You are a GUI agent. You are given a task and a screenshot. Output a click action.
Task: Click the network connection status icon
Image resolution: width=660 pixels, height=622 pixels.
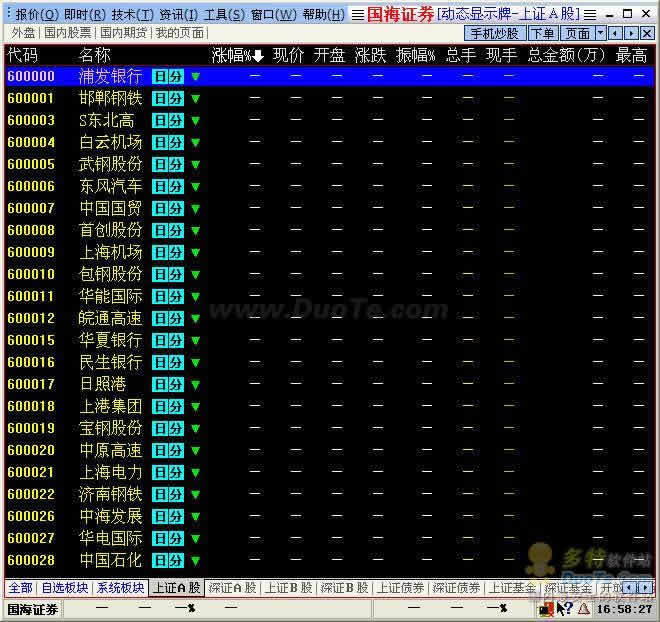(x=546, y=609)
